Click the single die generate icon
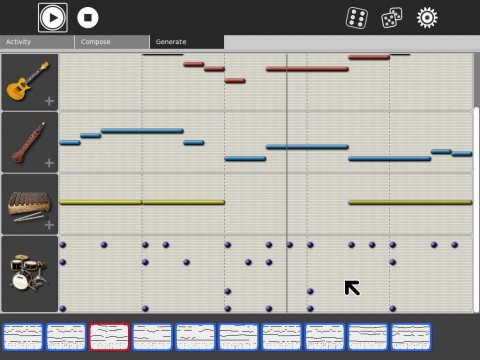The height and width of the screenshot is (360, 480). pos(357,18)
